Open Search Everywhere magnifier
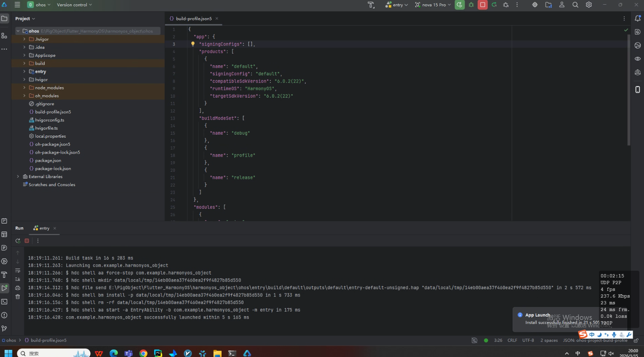Viewport: 644px width, 357px height. click(575, 5)
